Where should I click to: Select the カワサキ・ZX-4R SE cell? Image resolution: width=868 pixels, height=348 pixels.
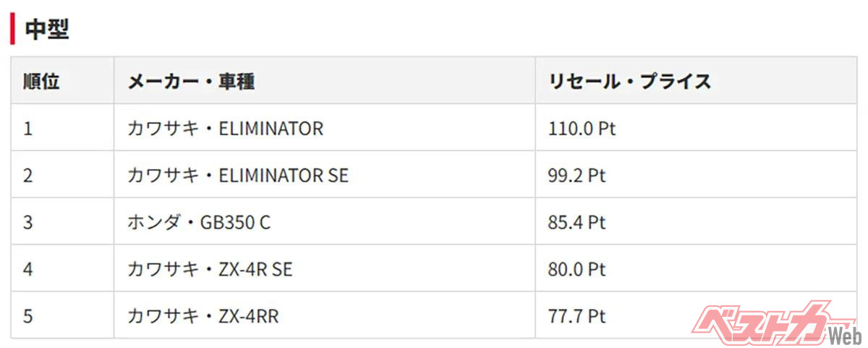[210, 269]
